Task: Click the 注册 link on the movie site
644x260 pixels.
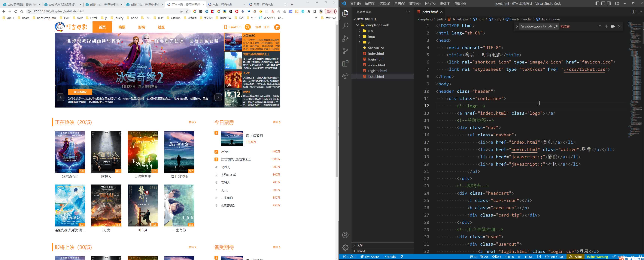Action: pos(266,27)
